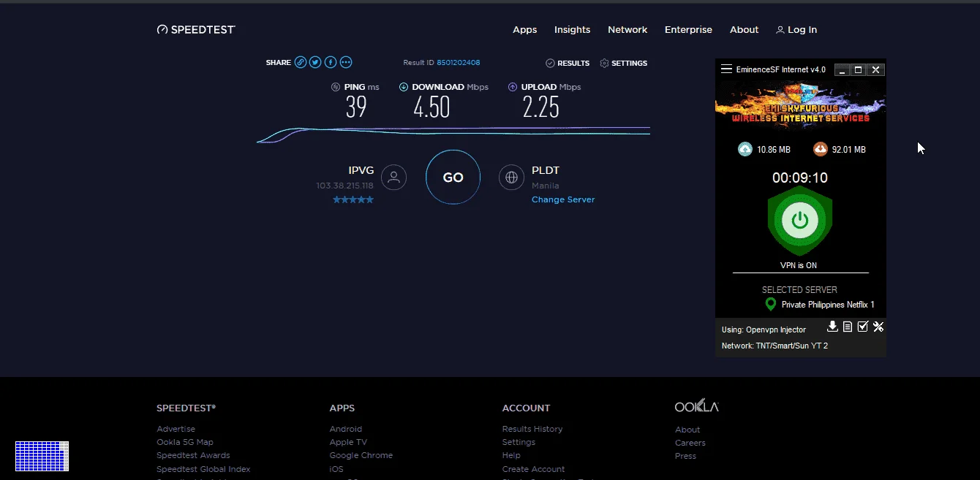Open the Insights menu
This screenshot has height=480, width=980.
[x=572, y=30]
